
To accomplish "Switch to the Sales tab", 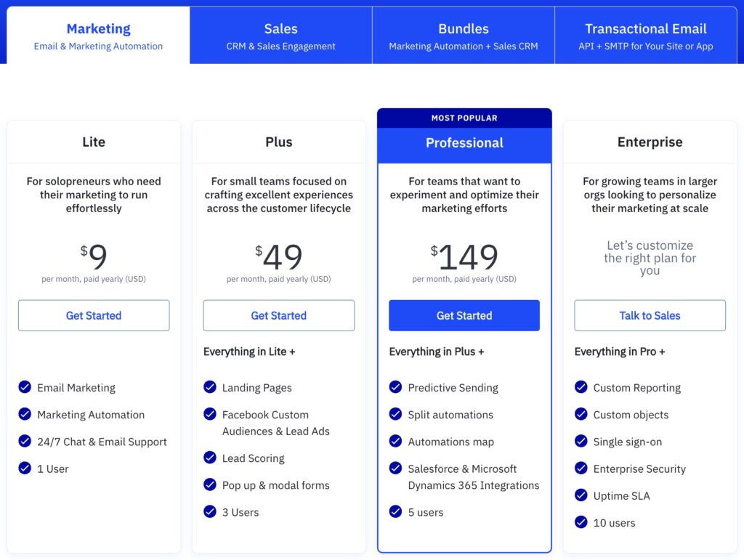I will tap(280, 36).
